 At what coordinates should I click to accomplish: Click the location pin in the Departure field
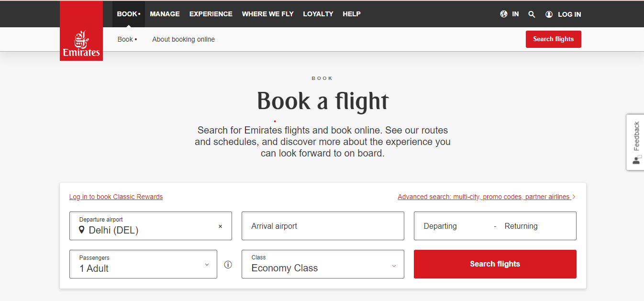(82, 230)
